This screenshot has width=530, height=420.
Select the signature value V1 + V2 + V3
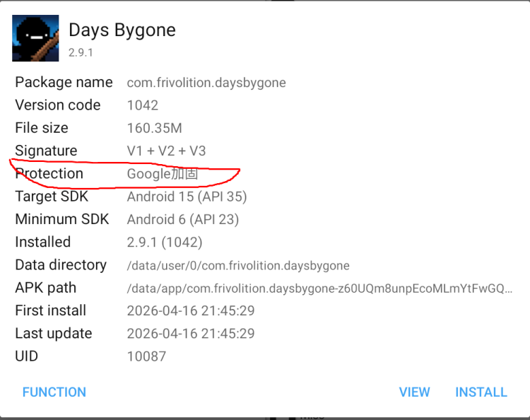166,151
